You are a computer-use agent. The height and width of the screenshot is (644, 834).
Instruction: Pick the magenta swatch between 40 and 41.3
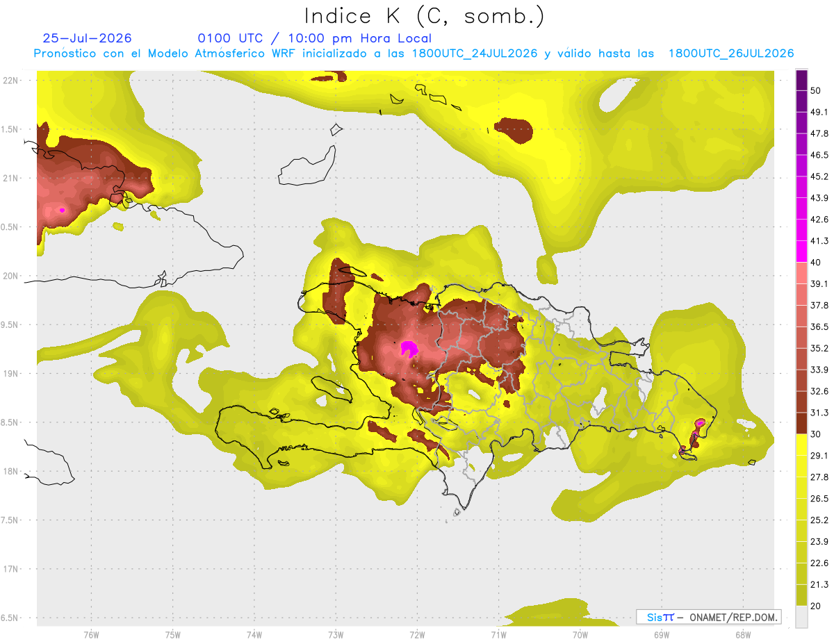click(x=801, y=251)
